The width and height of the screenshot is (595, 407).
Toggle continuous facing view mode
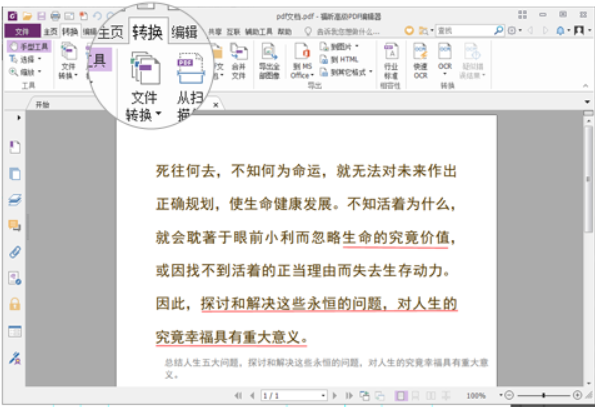point(446,396)
